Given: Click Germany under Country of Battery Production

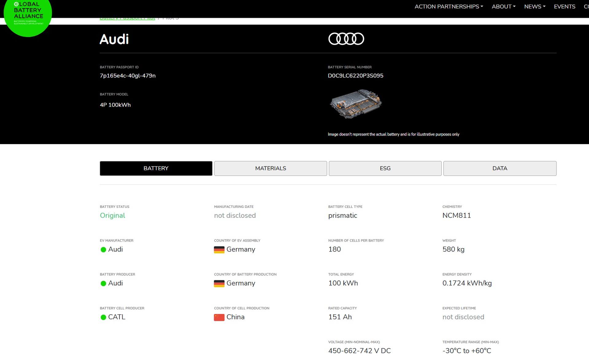Looking at the screenshot, I should coord(241,283).
